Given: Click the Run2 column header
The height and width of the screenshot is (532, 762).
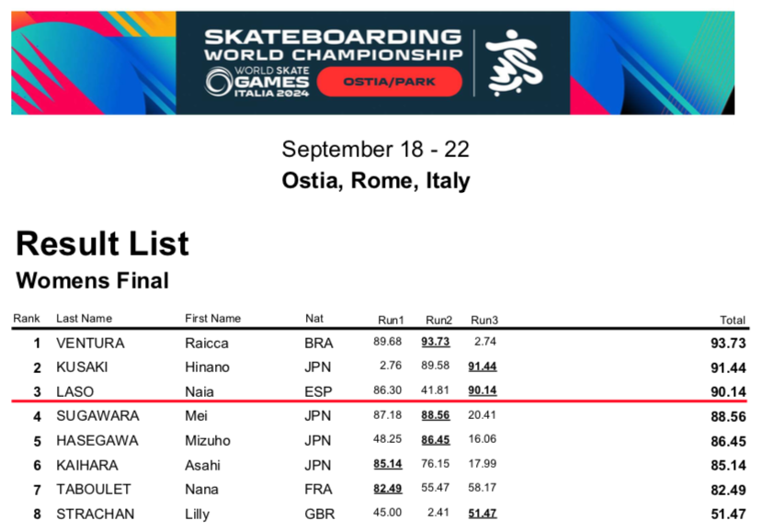Looking at the screenshot, I should click(x=438, y=320).
